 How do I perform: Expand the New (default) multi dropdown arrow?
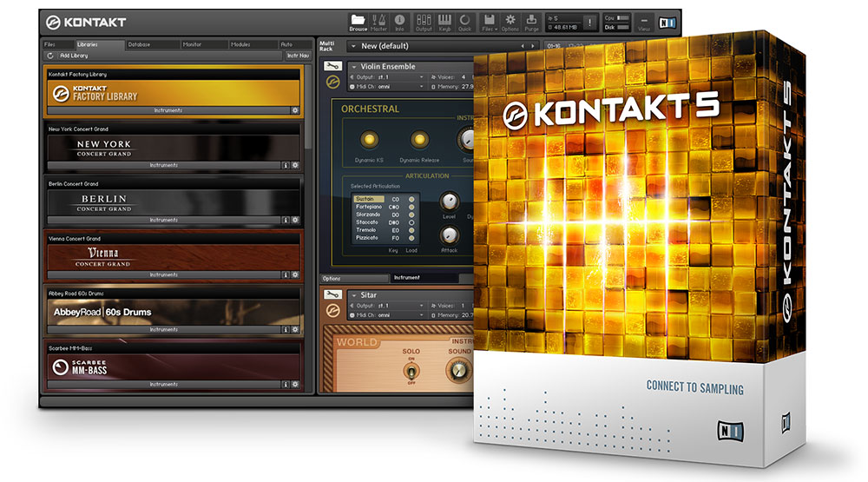354,46
